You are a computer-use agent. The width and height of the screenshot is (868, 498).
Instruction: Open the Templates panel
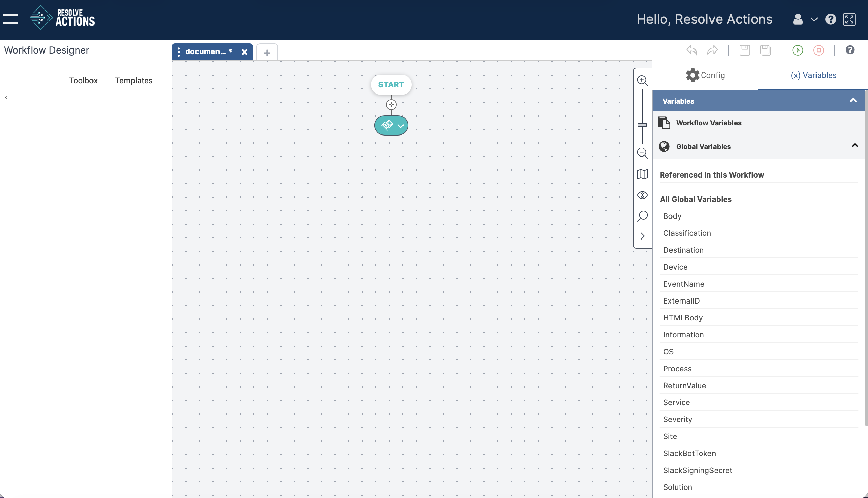coord(133,80)
